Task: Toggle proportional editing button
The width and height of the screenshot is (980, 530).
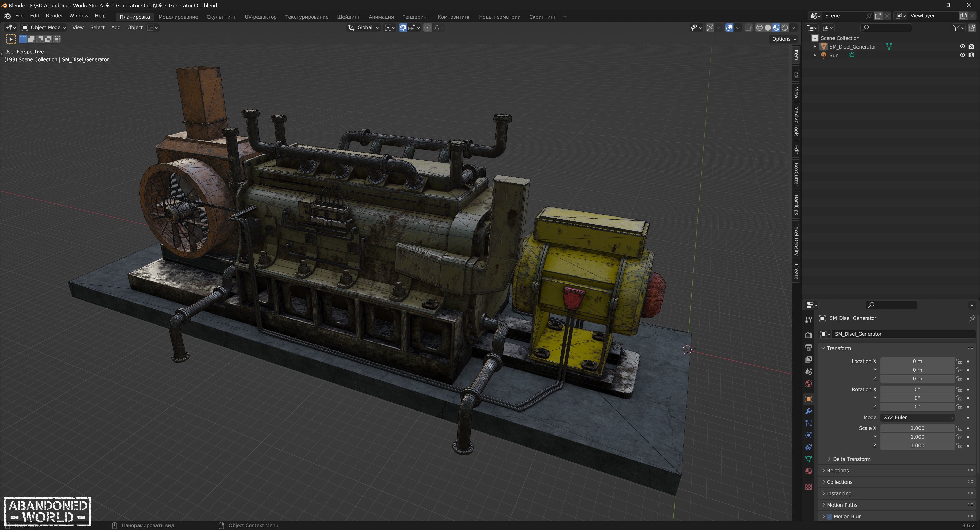Action: [x=427, y=27]
